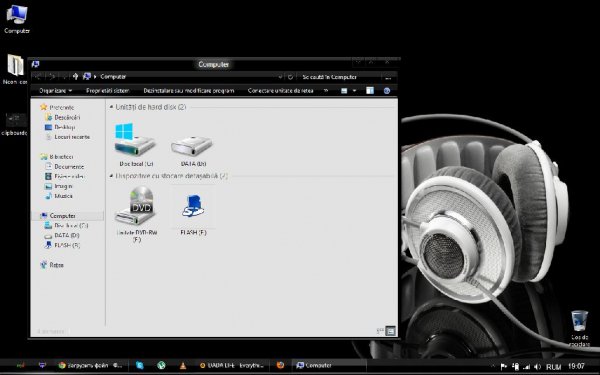The width and height of the screenshot is (600, 375).
Task: Open AIMP player taskbar button
Action: coord(232,365)
